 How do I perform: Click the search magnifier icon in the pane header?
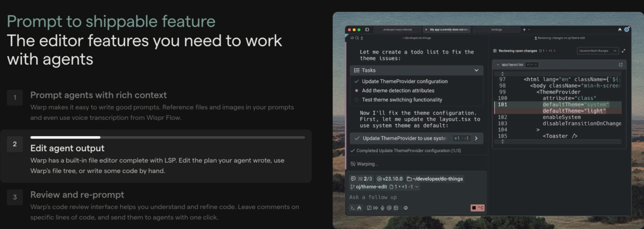click(x=357, y=38)
